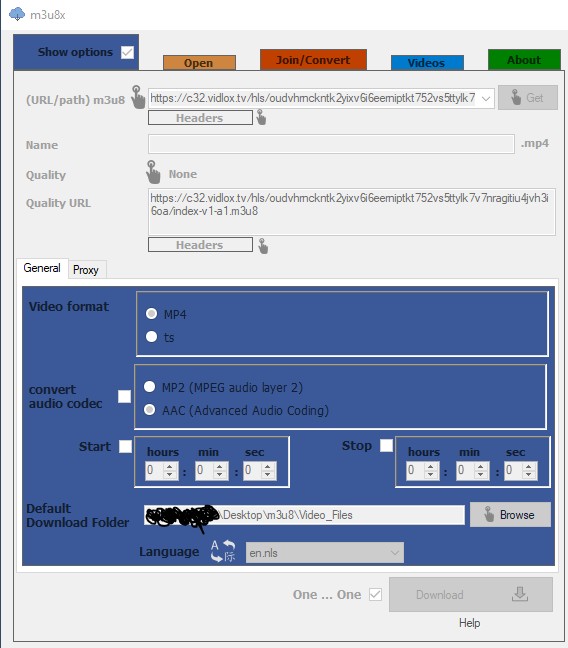Tick the Start time checkbox
This screenshot has height=648, width=568.
125,446
